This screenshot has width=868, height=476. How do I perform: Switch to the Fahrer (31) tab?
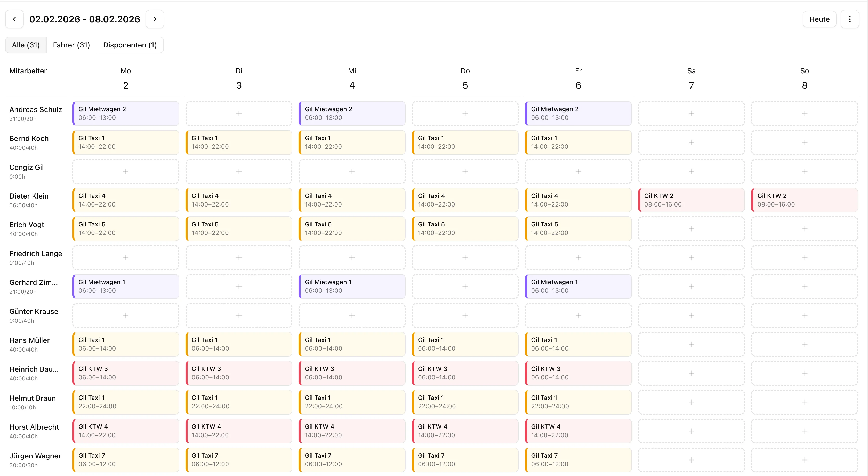click(x=71, y=45)
